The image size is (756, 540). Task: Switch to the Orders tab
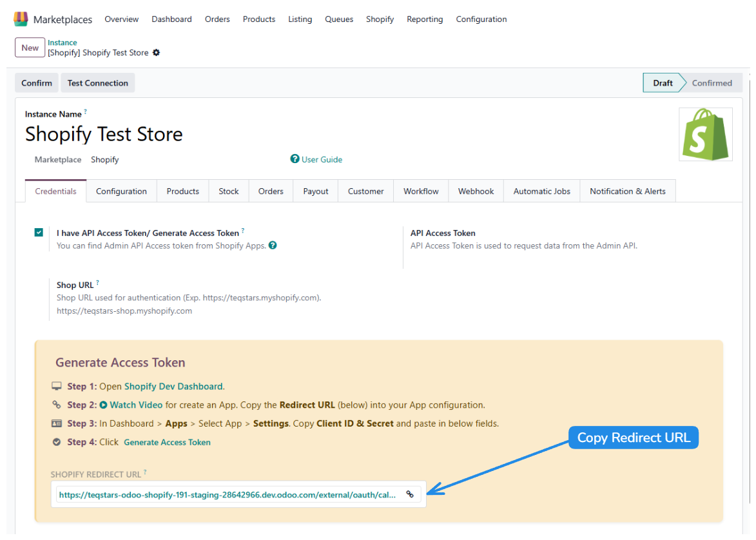(271, 191)
